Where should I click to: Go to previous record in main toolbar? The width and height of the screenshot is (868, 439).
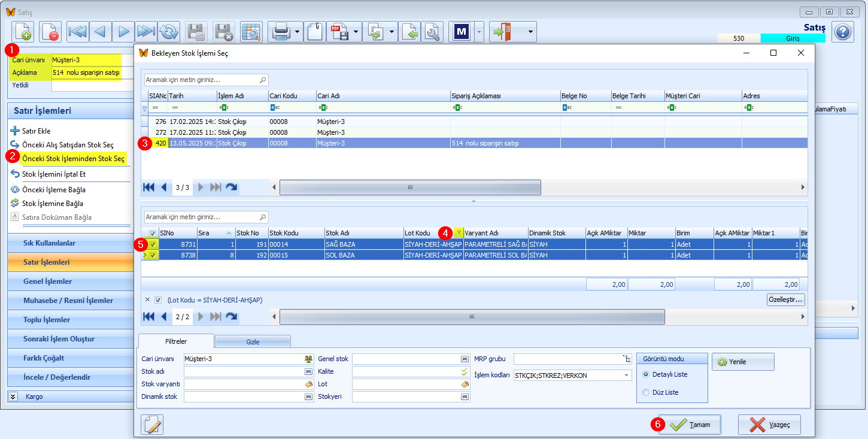coord(101,31)
